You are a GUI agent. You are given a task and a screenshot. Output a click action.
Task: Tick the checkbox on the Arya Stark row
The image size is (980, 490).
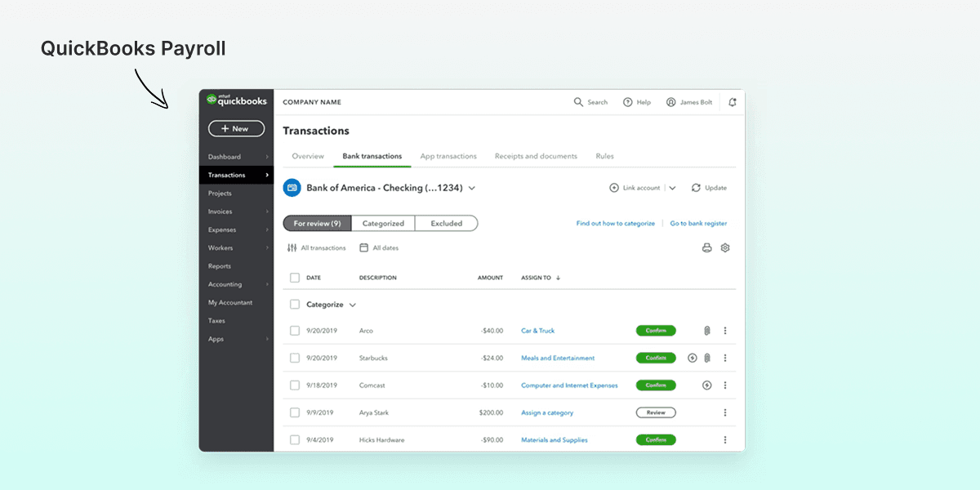click(296, 412)
